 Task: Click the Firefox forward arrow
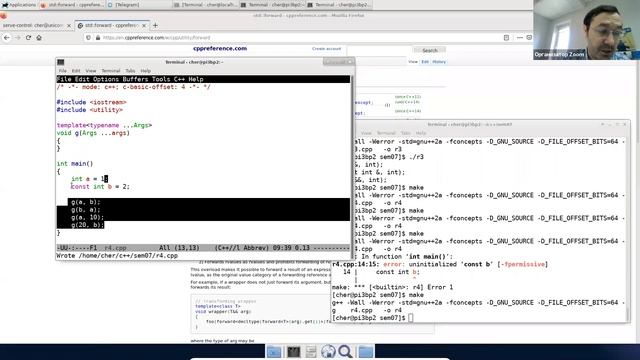(18, 38)
